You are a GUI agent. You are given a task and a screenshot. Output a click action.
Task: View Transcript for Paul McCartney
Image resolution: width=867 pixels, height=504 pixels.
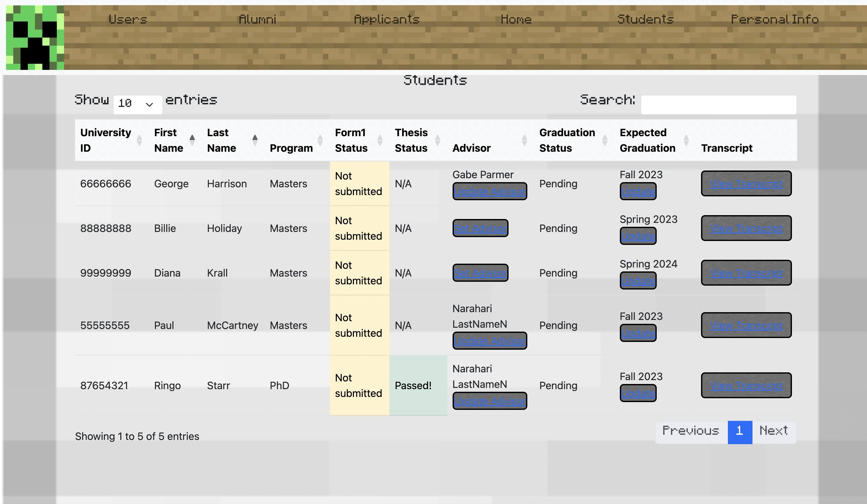[746, 325]
